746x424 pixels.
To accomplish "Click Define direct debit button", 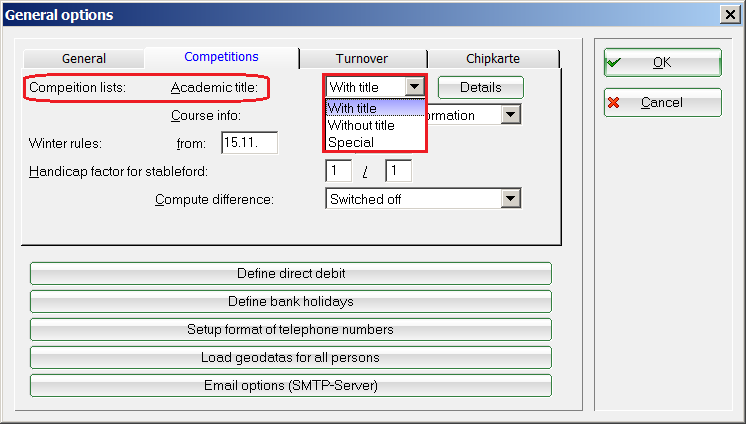I will 291,274.
